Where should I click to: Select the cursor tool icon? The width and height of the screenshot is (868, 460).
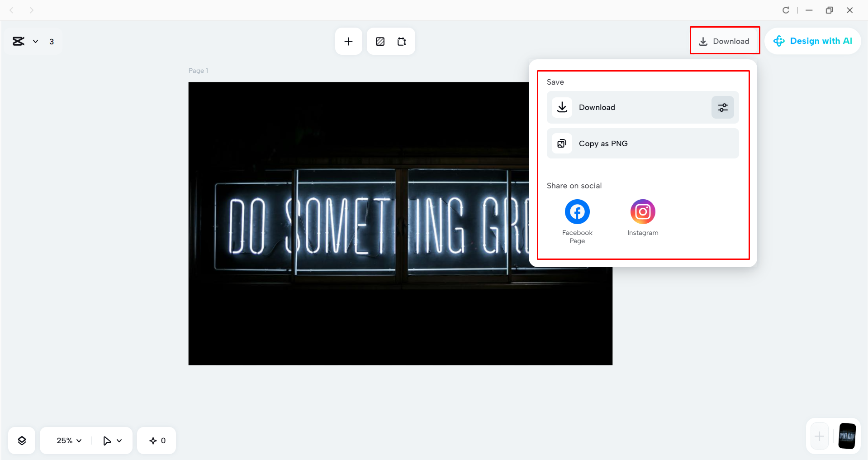[107, 440]
